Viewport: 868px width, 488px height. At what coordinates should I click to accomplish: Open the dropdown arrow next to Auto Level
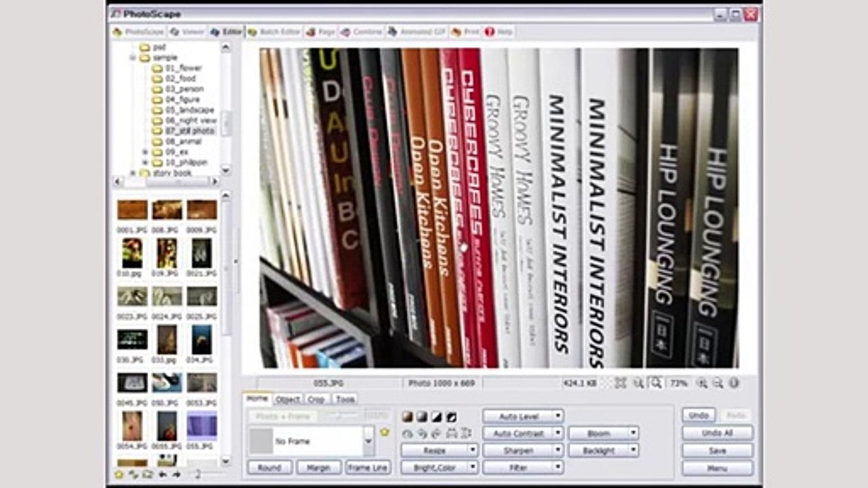coord(557,415)
